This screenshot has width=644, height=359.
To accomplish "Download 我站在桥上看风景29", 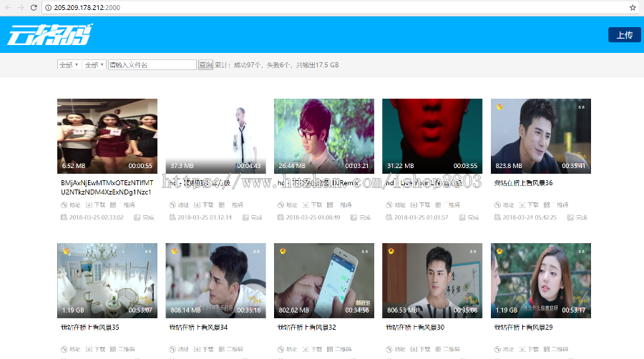I will [529, 349].
